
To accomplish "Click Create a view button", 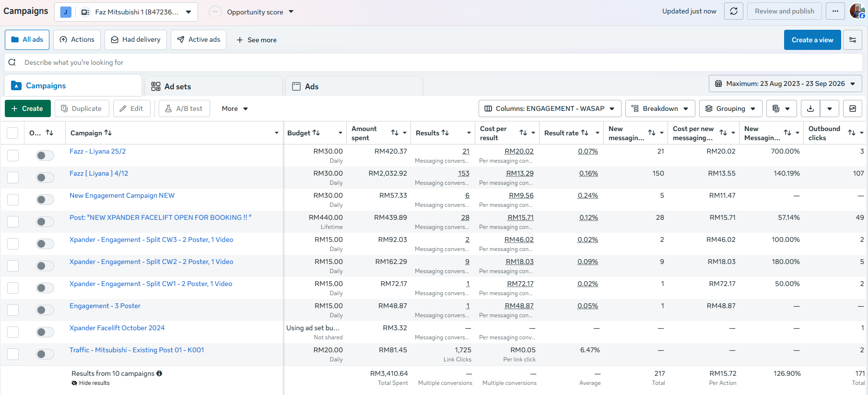I will [812, 40].
